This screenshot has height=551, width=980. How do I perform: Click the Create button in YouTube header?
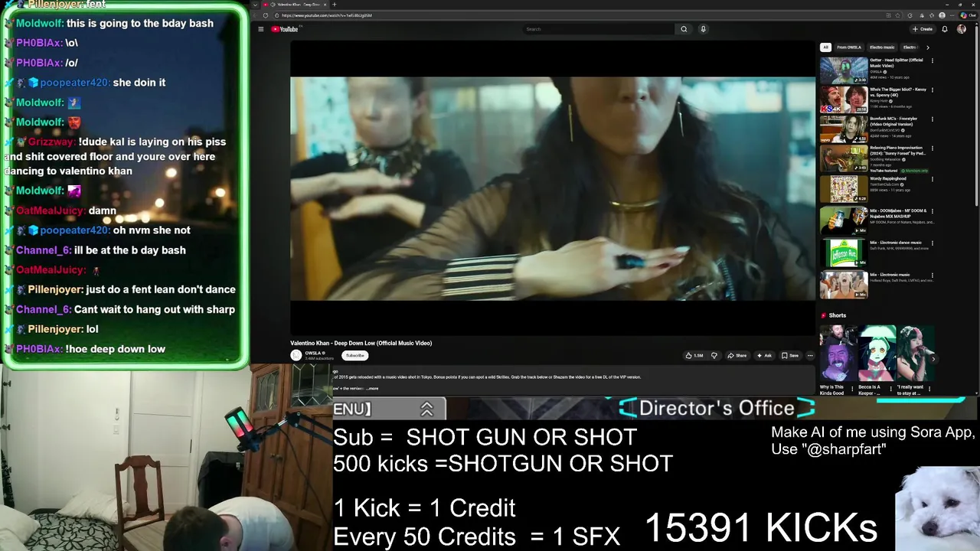[923, 29]
